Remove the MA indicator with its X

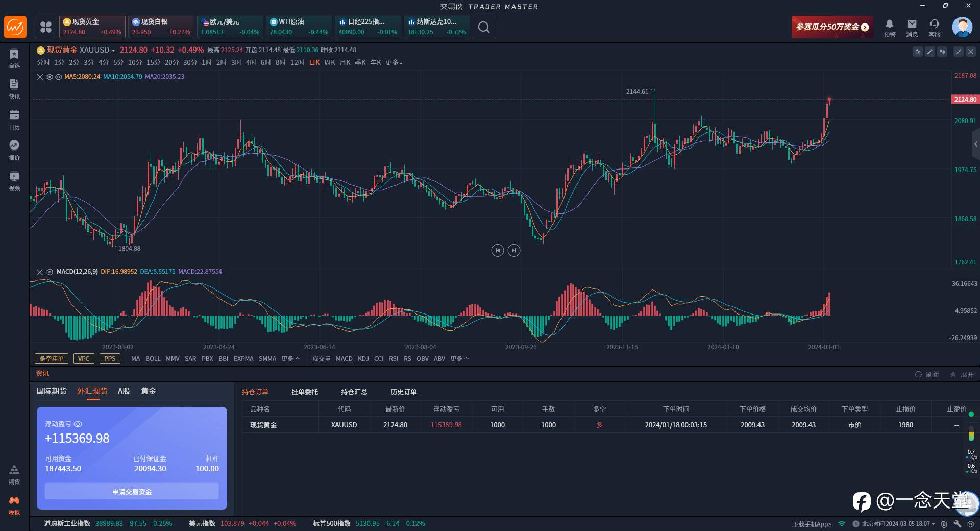tap(40, 77)
